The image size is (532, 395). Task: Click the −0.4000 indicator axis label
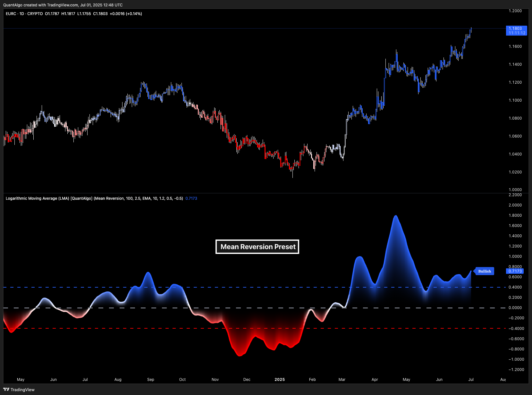[516, 329]
